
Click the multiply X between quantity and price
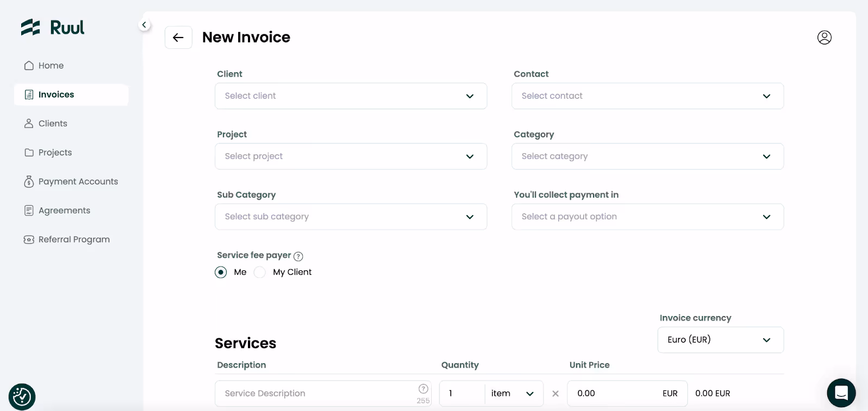click(556, 394)
